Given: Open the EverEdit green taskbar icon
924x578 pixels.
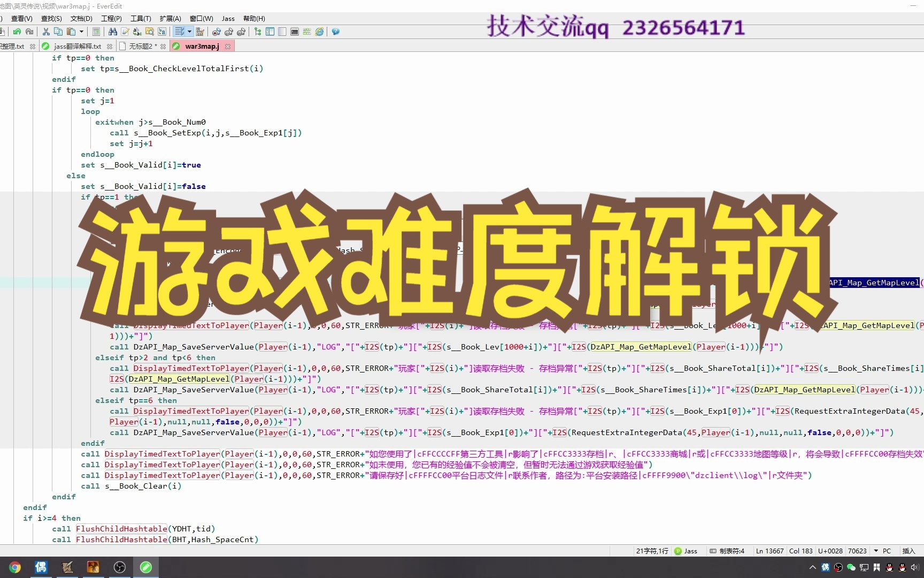Looking at the screenshot, I should [x=146, y=567].
